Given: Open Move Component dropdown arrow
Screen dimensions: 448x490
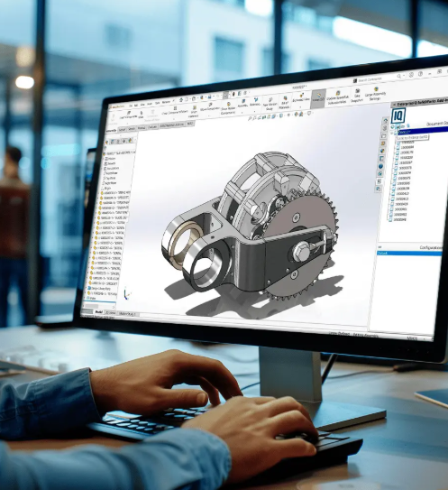Looking at the screenshot, I should (209, 116).
